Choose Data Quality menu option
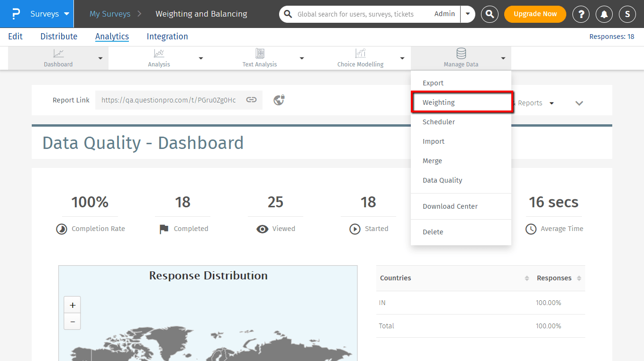644x361 pixels. [x=442, y=180]
